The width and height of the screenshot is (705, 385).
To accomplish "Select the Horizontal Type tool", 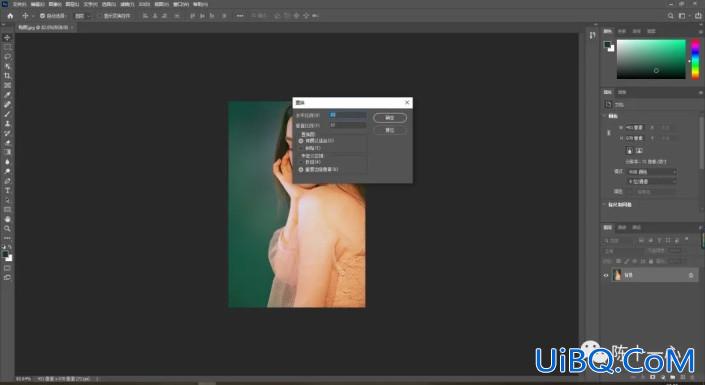I will 7,190.
